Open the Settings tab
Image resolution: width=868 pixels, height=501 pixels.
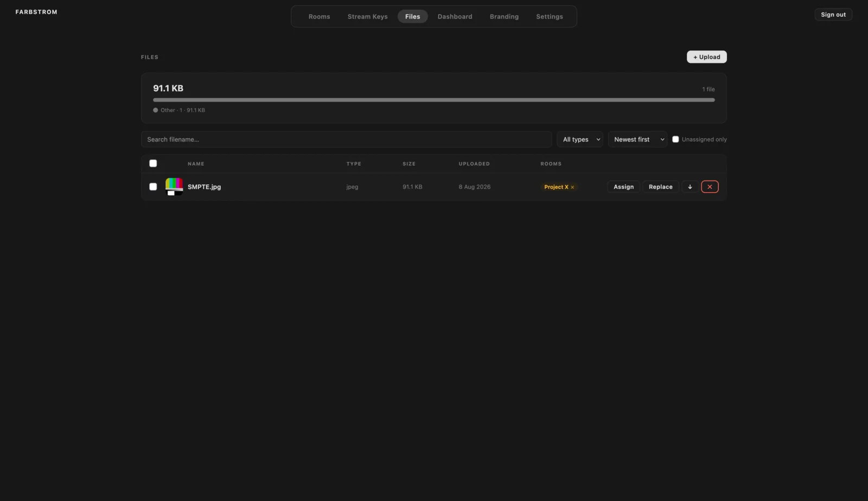(549, 16)
